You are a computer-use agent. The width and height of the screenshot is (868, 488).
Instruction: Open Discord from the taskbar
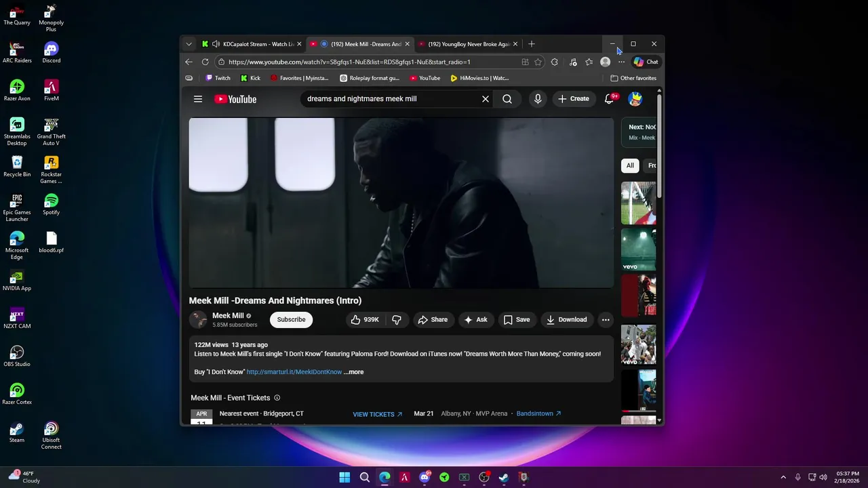click(425, 477)
